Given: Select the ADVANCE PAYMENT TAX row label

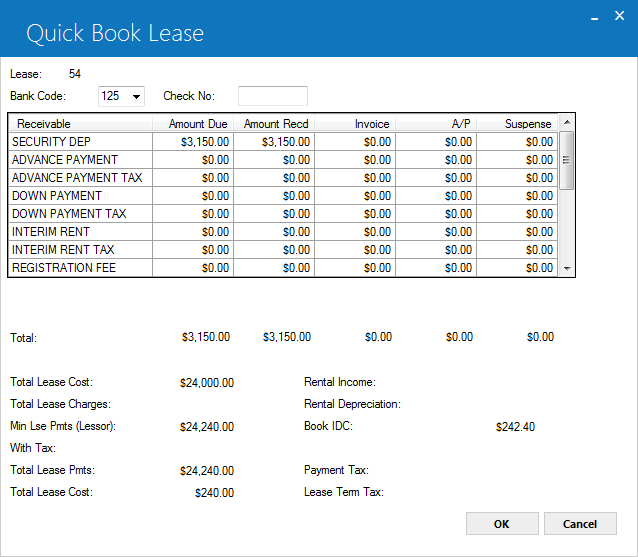Looking at the screenshot, I should click(80, 177).
